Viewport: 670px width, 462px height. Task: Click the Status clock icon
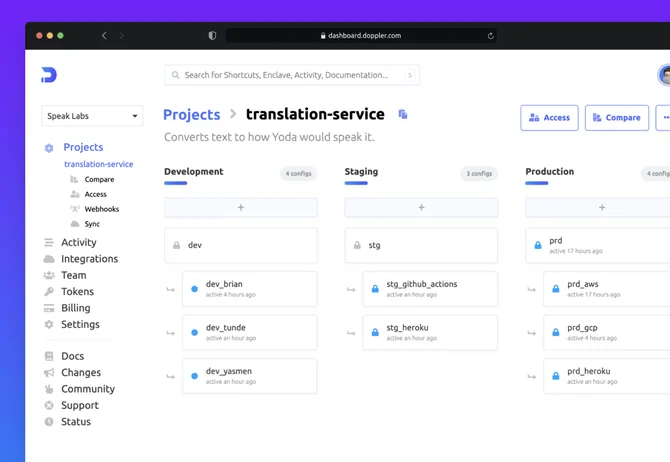49,422
